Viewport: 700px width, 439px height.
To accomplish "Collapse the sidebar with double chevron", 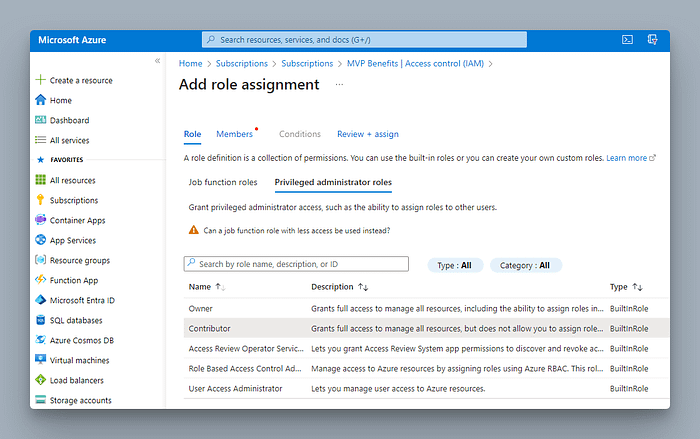I will click(x=157, y=61).
